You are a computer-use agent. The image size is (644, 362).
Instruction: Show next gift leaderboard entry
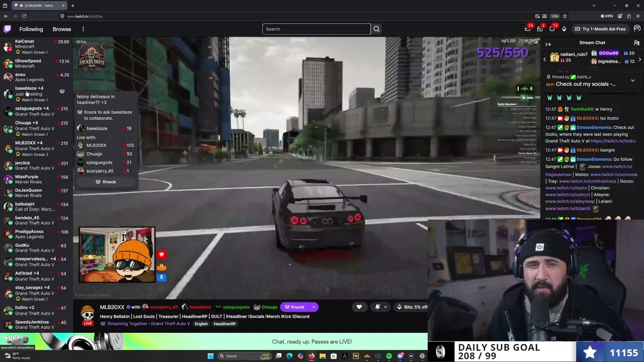click(x=640, y=60)
